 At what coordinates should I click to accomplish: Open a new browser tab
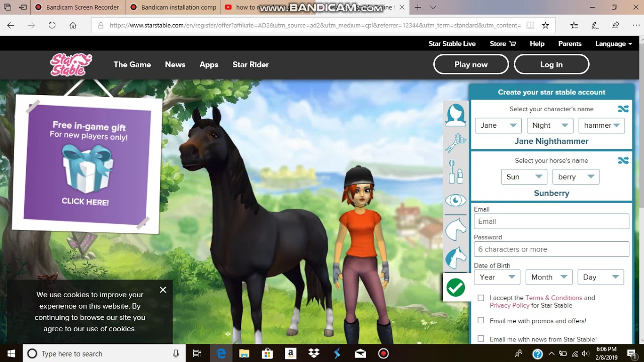point(418,7)
